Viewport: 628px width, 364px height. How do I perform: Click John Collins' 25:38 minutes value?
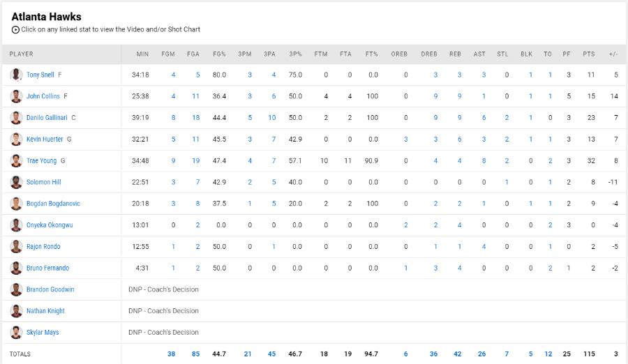click(x=140, y=96)
